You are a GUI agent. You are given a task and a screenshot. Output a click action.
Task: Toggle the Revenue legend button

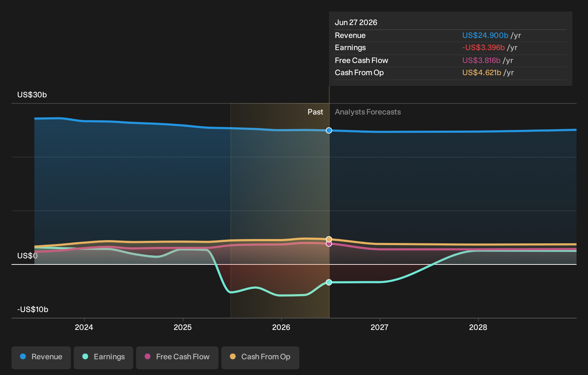click(41, 357)
